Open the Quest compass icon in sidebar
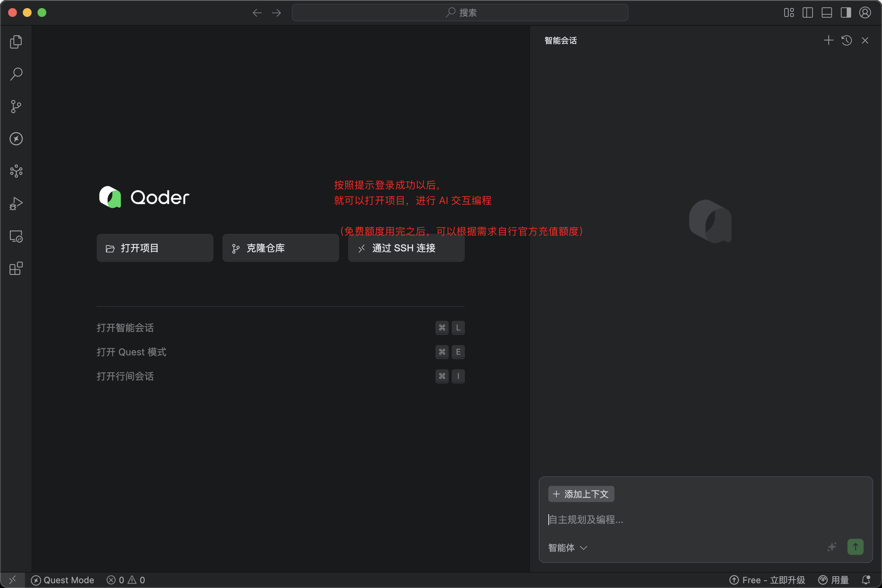 tap(16, 139)
